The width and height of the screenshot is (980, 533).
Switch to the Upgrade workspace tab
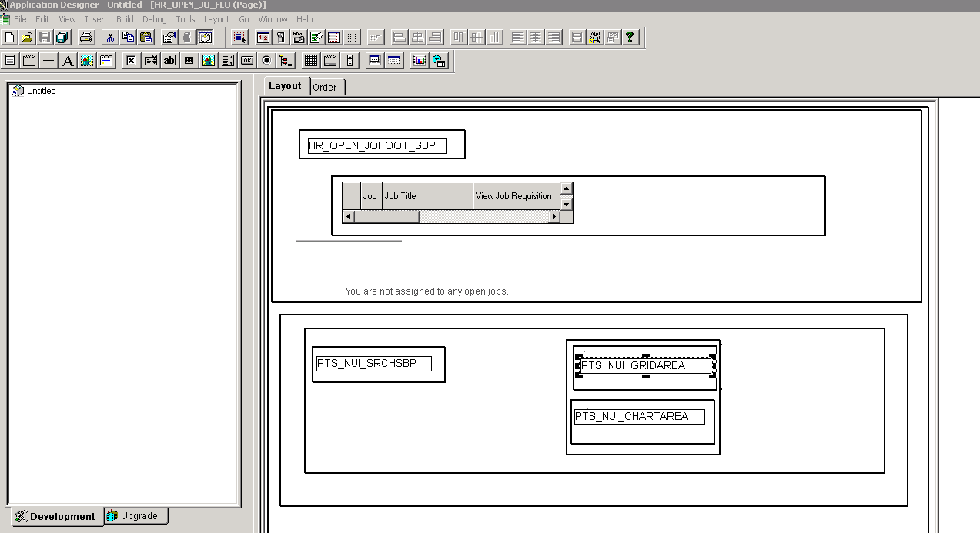[135, 516]
